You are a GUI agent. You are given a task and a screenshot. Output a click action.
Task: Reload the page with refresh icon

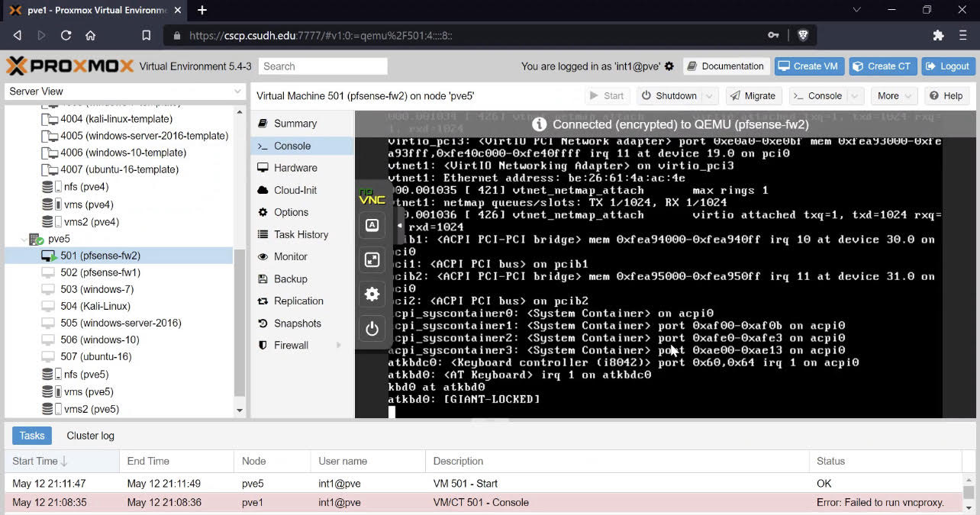pos(66,35)
